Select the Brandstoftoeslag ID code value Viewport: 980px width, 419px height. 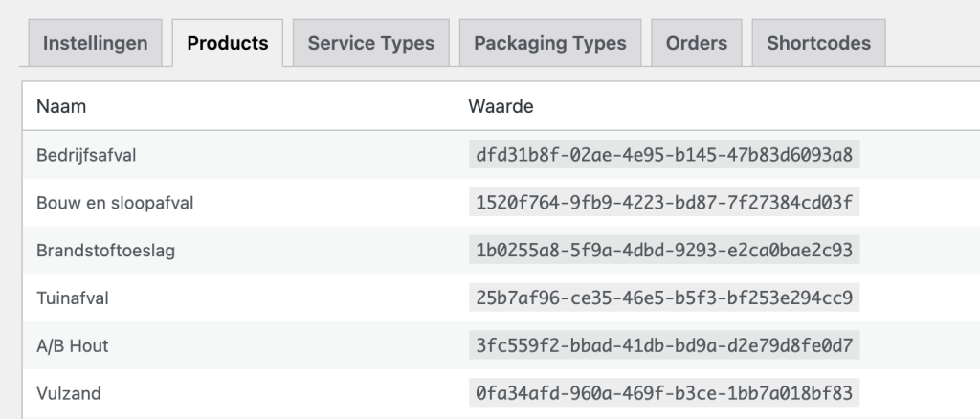pos(663,251)
